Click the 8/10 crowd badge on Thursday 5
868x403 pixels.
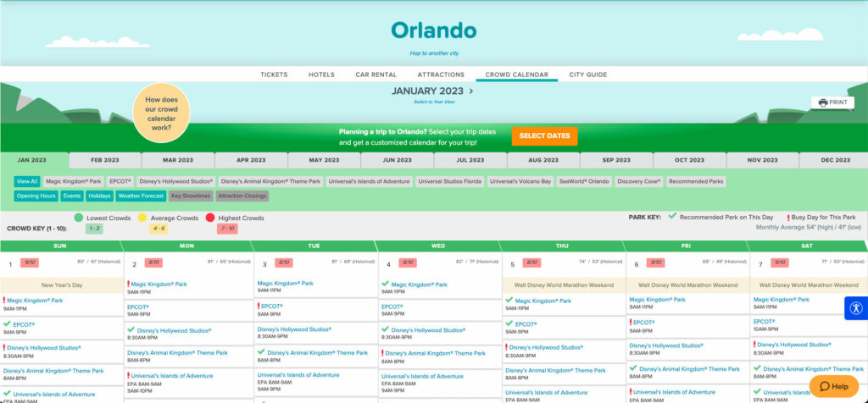pyautogui.click(x=531, y=263)
